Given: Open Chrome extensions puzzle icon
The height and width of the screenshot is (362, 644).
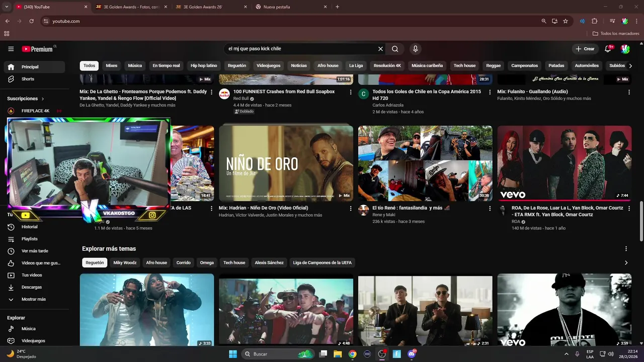Looking at the screenshot, I should click(x=594, y=21).
